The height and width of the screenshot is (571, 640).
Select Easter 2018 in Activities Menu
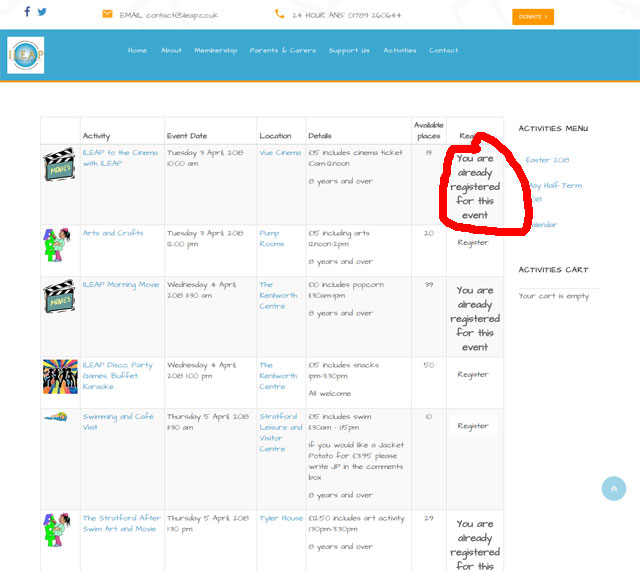click(x=547, y=160)
